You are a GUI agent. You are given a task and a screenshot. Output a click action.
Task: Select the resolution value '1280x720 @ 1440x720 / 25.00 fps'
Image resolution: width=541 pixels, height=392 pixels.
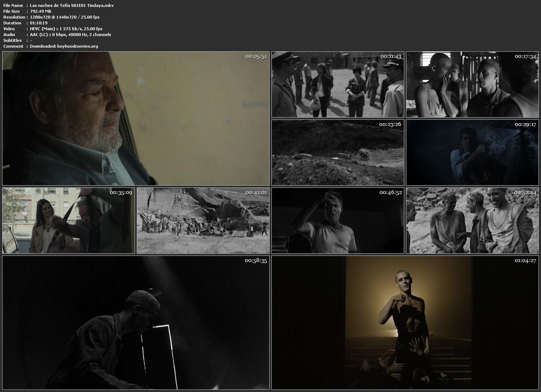(64, 17)
